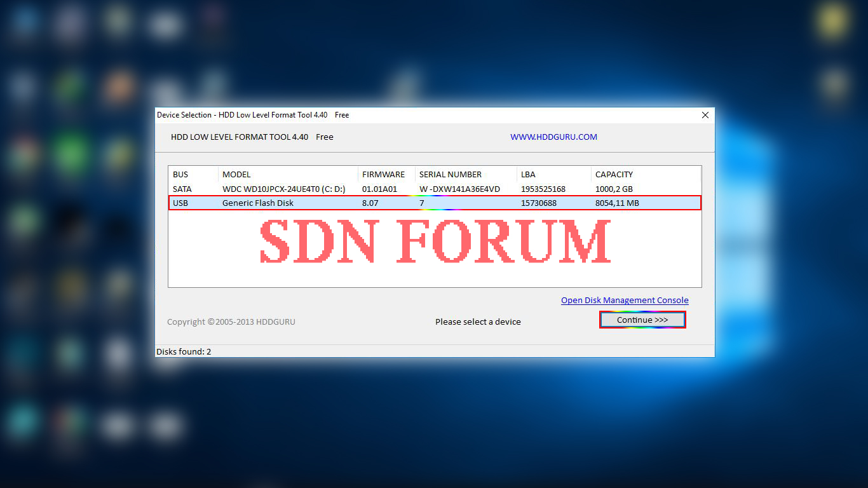
Task: Close the Device Selection window
Action: pos(705,115)
